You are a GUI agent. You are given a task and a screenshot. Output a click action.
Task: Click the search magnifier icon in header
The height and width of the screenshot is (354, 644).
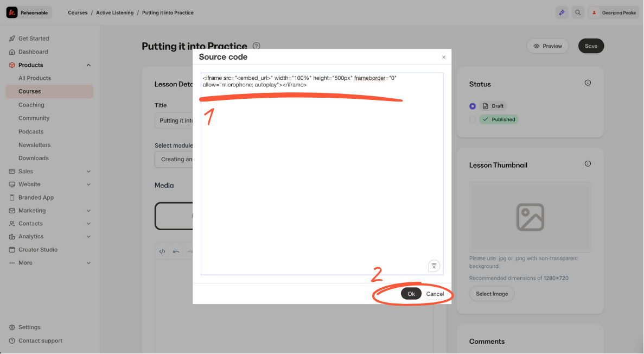[578, 12]
